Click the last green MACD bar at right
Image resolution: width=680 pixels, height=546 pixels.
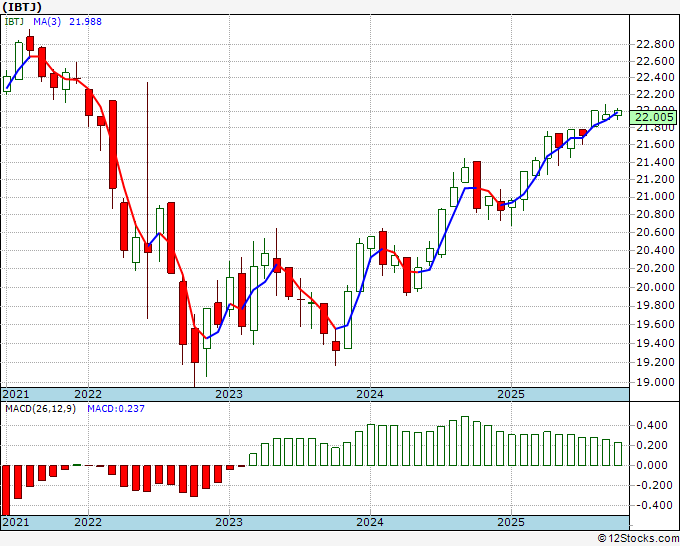click(618, 454)
